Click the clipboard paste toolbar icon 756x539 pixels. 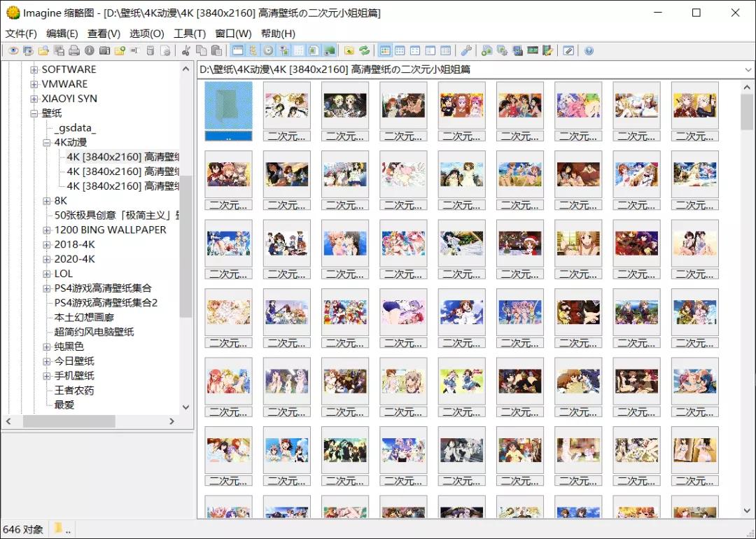[x=216, y=50]
